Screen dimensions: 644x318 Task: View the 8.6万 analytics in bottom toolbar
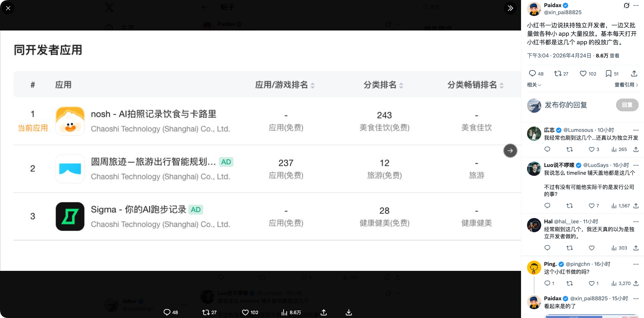[291, 312]
